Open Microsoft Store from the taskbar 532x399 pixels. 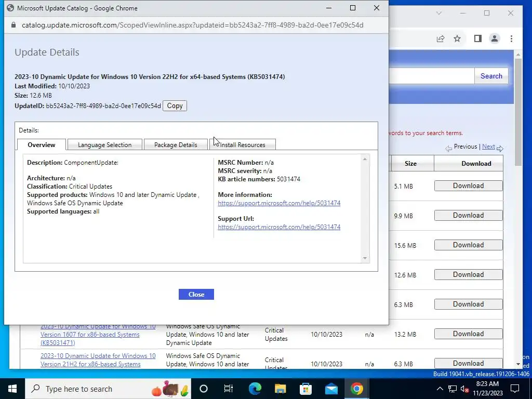pos(305,389)
